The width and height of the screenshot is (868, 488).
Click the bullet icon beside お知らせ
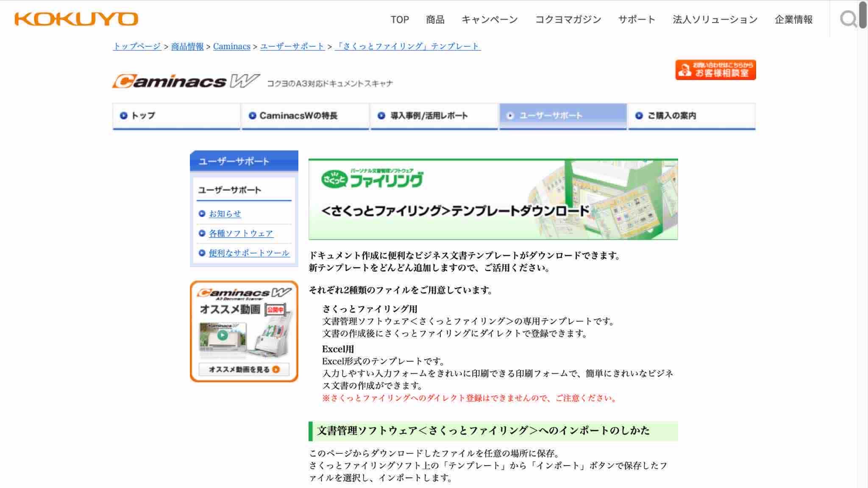(x=202, y=213)
